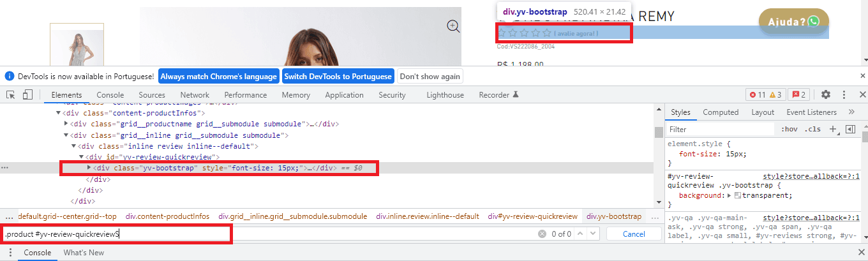The image size is (868, 261).
Task: Open the issues counter badge
Action: pos(799,95)
